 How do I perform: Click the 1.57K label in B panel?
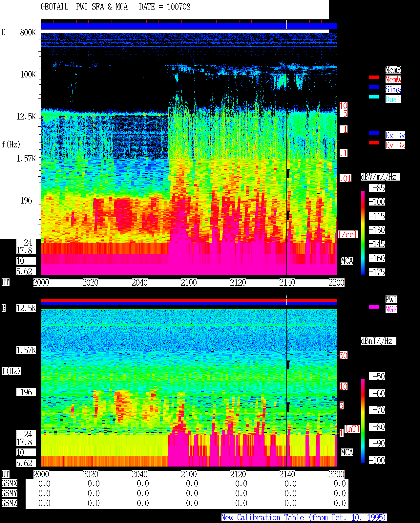tap(26, 350)
